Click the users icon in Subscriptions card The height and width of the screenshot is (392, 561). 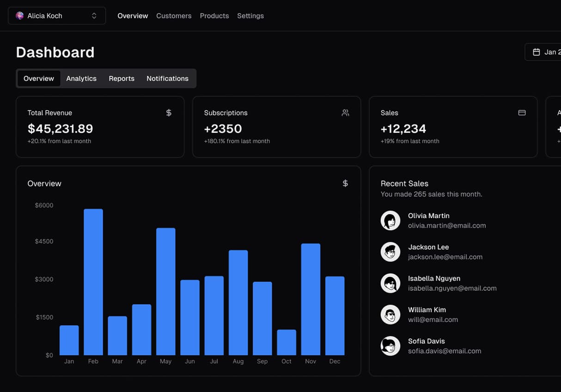coord(345,113)
